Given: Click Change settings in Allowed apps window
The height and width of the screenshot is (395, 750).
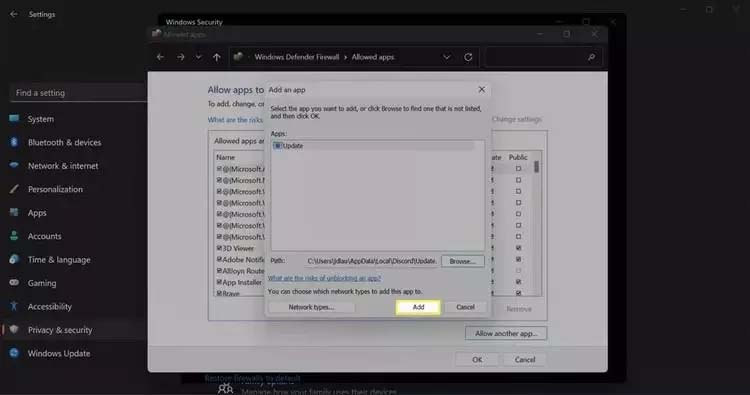Looking at the screenshot, I should (517, 119).
